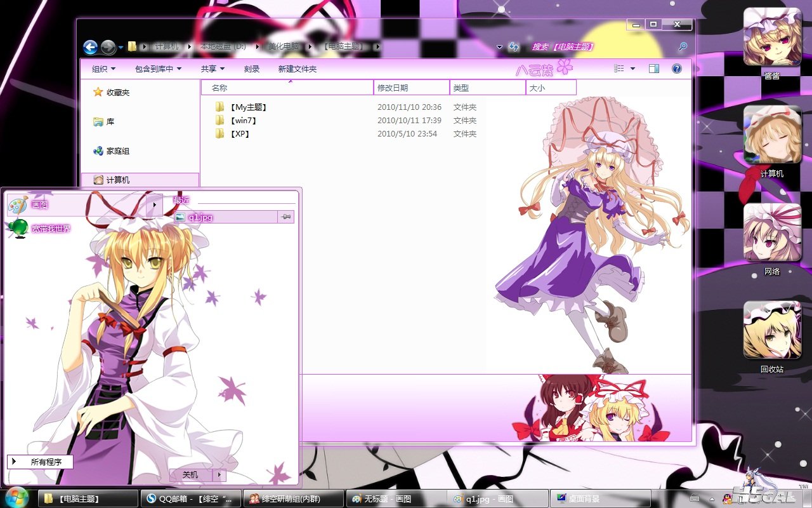Open recent locations dropdown beside forward arrow
812x508 pixels.
(x=121, y=47)
